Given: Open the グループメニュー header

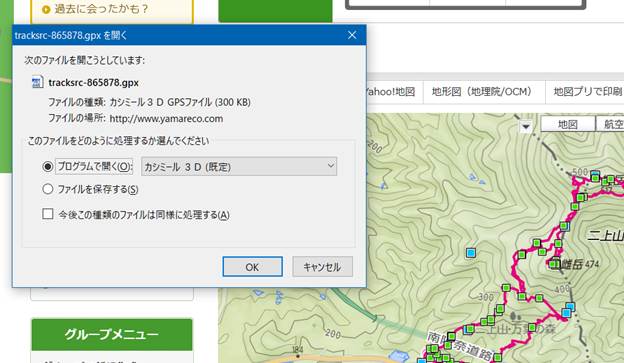Looking at the screenshot, I should click(x=112, y=334).
